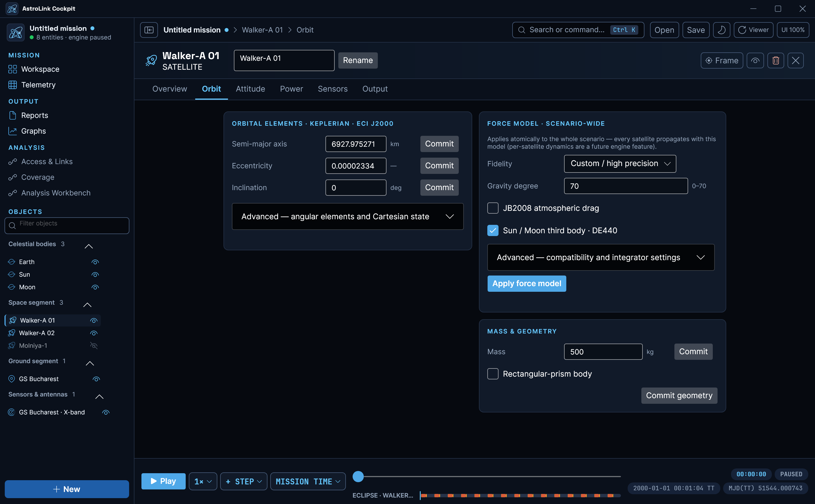Viewport: 815px width, 504px height.
Task: Click the AstroLink mission logo in sidebar
Action: [x=15, y=32]
